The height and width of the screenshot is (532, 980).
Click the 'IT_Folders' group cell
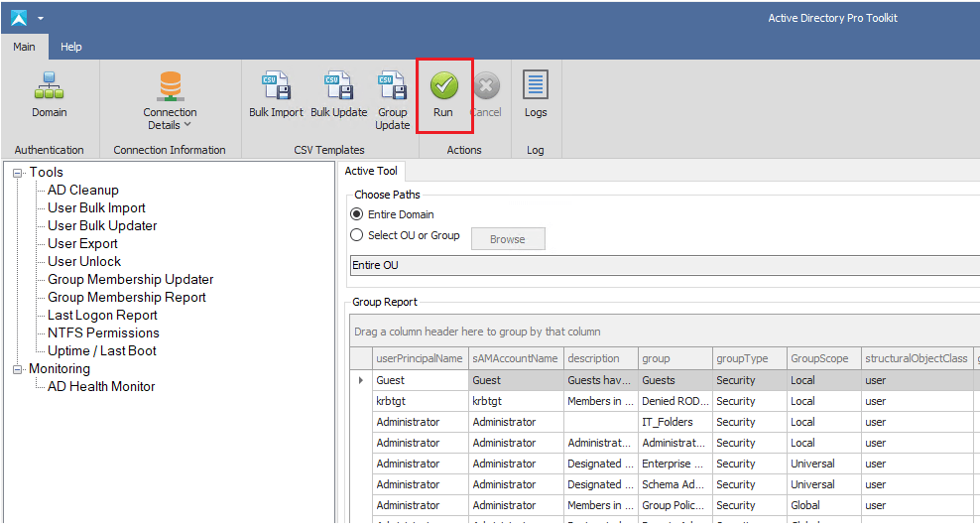point(675,422)
